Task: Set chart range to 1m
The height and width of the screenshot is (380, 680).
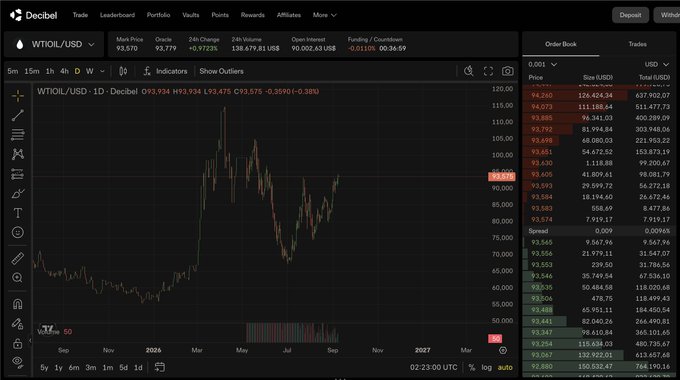Action: tap(108, 367)
